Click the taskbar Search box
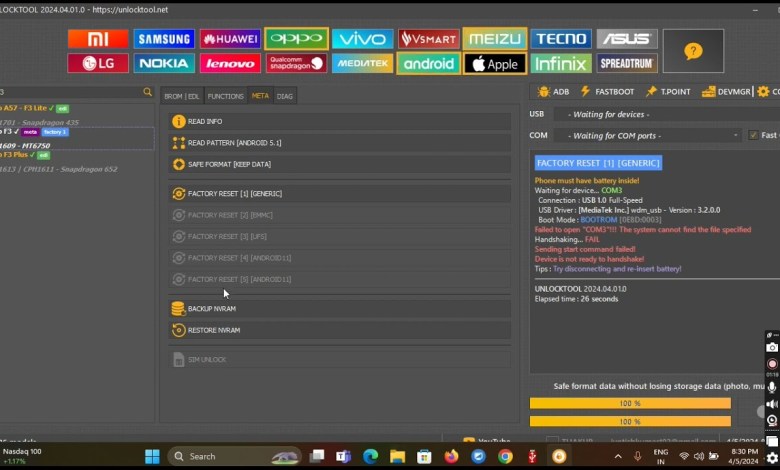 234,456
